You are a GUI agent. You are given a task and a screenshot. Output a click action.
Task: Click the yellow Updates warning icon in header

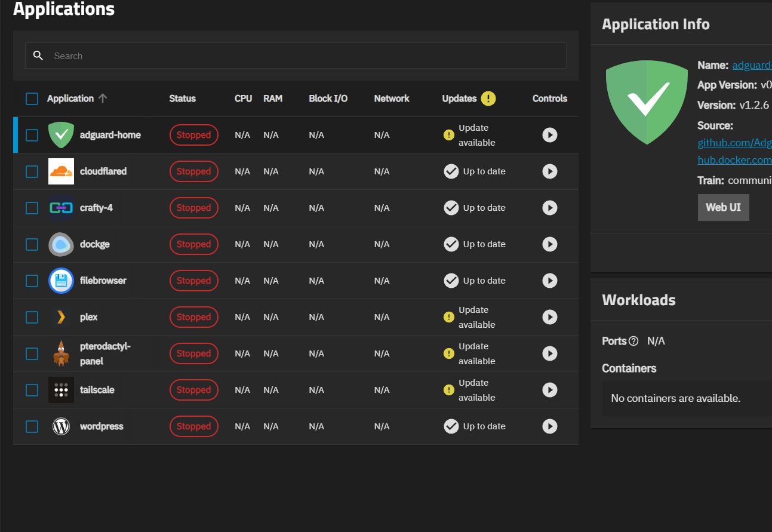(488, 99)
